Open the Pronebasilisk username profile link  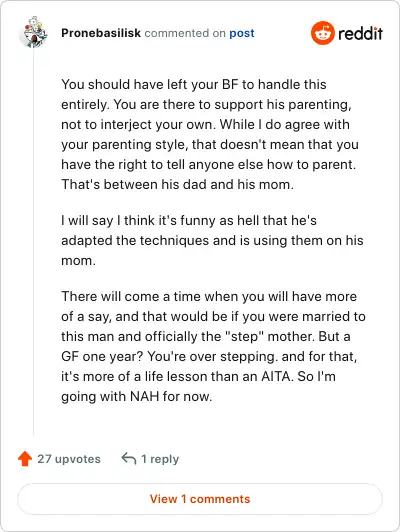point(101,33)
